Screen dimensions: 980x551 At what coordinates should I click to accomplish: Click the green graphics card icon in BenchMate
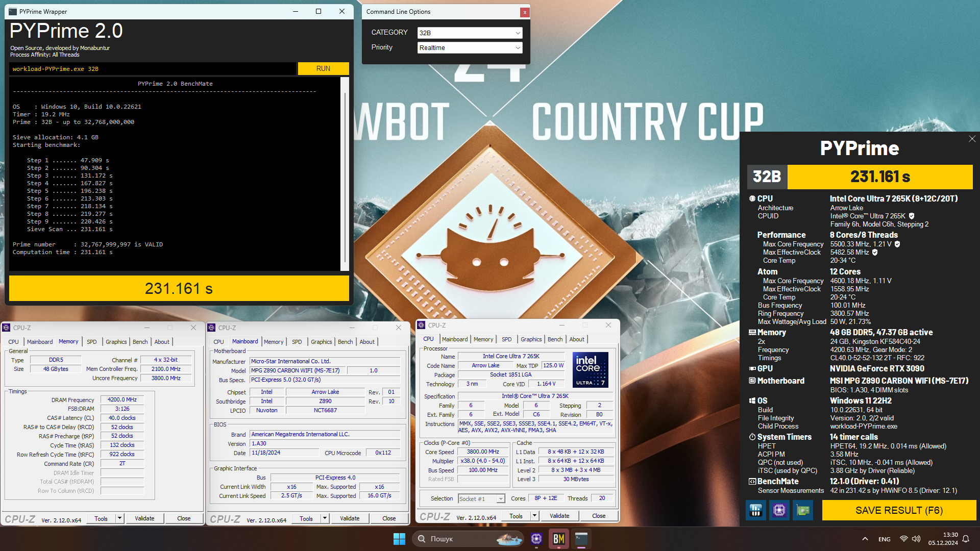803,510
